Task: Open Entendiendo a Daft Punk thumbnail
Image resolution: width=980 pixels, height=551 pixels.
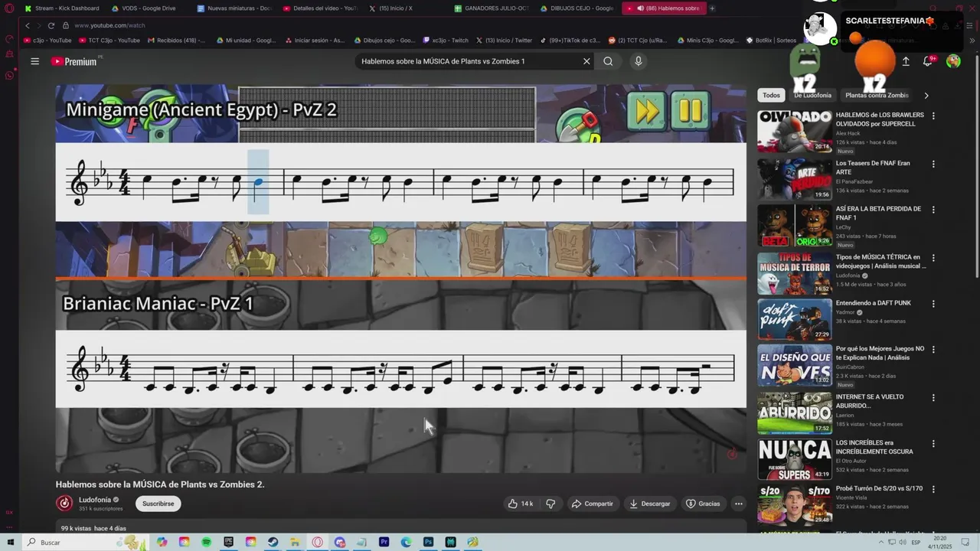Action: (795, 318)
